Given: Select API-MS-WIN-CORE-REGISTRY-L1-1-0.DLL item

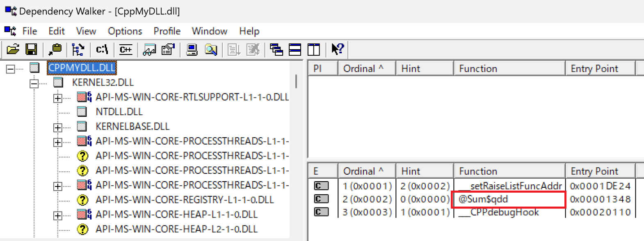Looking at the screenshot, I should tap(185, 200).
